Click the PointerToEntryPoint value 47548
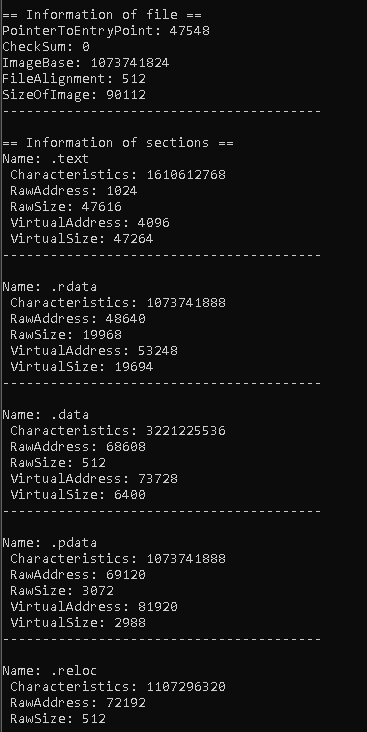367x732 pixels. [x=189, y=31]
